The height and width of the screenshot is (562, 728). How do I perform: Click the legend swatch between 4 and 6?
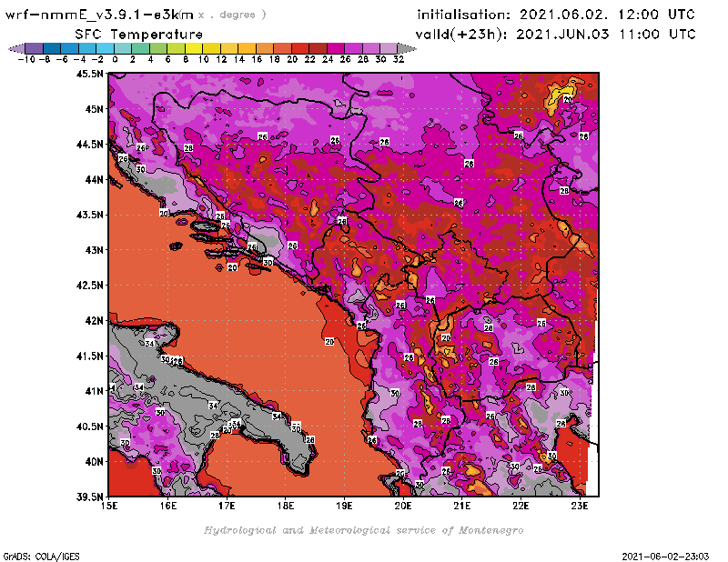coord(158,48)
